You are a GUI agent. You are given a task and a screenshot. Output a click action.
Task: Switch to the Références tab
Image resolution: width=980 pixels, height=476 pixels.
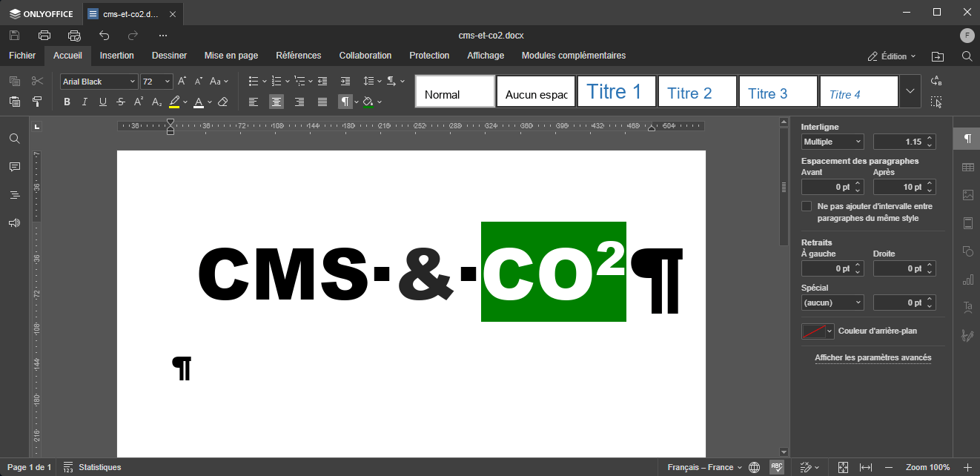pyautogui.click(x=298, y=56)
